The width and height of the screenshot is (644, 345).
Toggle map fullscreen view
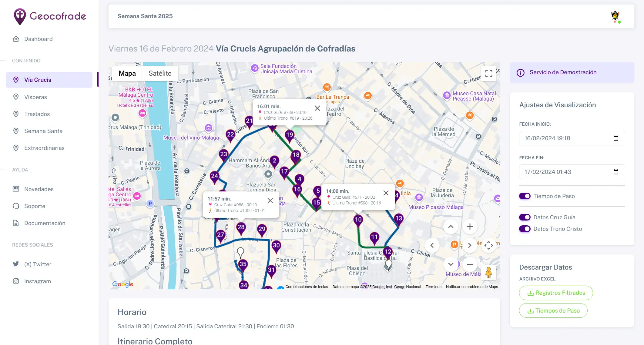[x=488, y=74]
